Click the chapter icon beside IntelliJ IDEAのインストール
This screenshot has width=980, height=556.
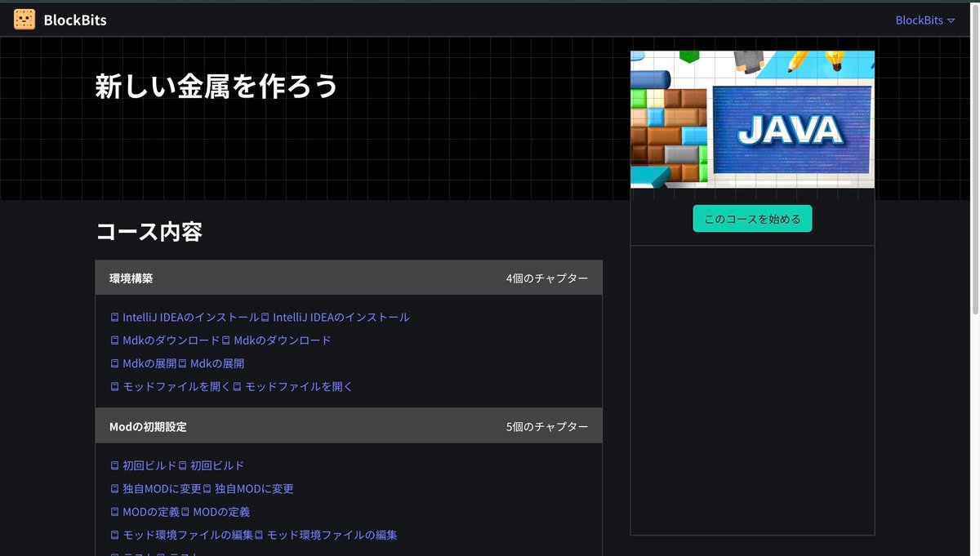[114, 317]
